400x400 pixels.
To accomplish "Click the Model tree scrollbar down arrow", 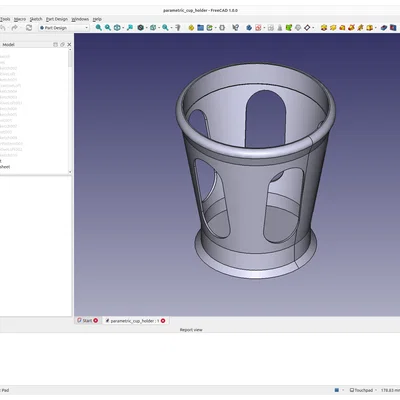I will coord(70,172).
